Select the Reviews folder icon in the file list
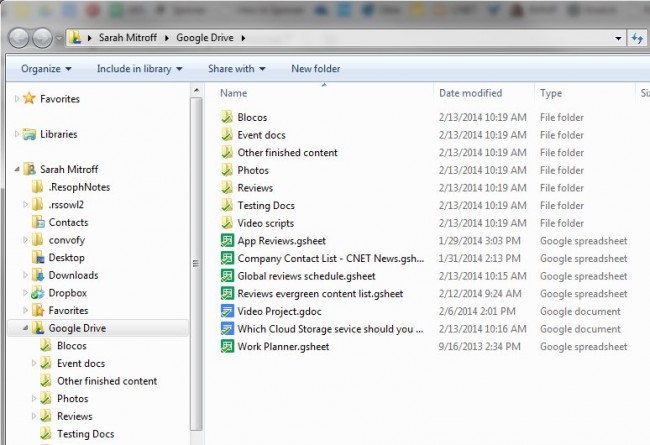 point(227,187)
